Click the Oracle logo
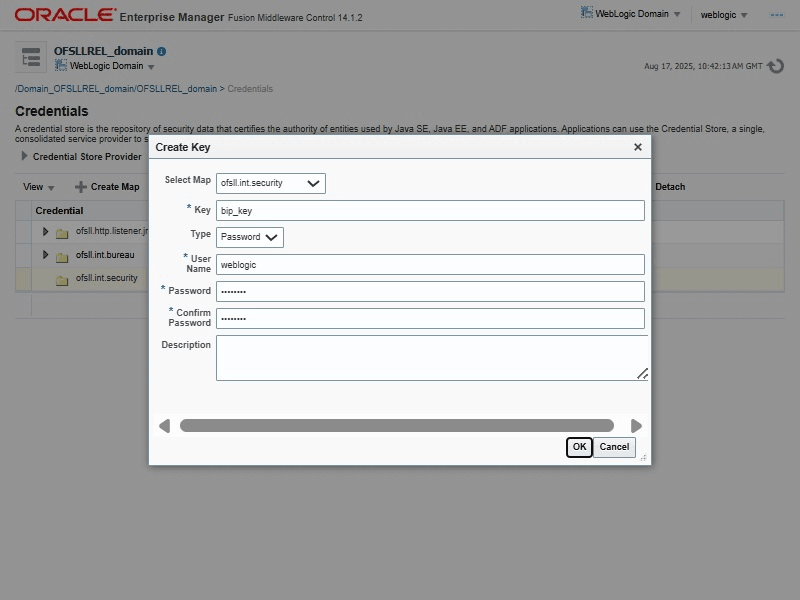This screenshot has height=600, width=800. coord(65,15)
